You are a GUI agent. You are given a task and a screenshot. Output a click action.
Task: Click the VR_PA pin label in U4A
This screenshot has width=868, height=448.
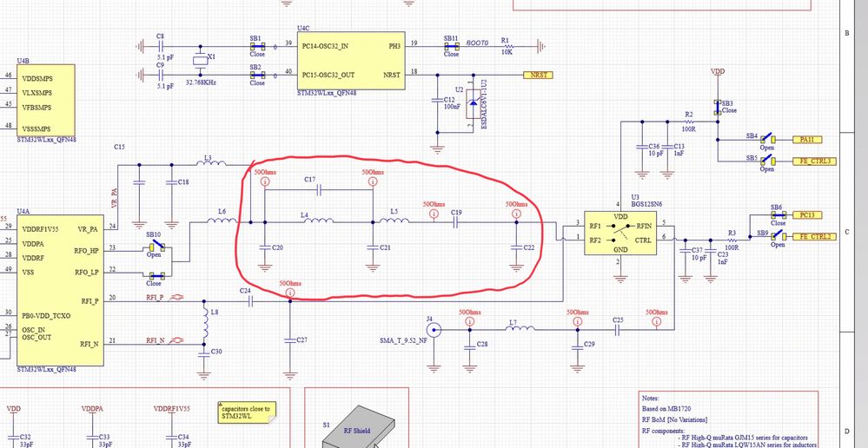click(x=89, y=228)
